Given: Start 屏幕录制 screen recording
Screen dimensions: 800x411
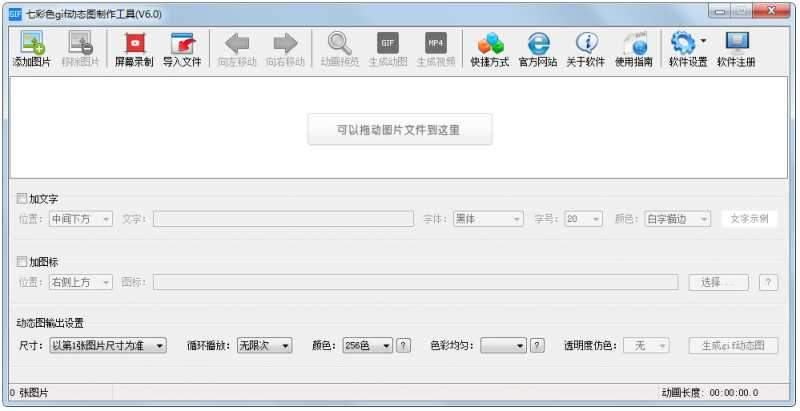Looking at the screenshot, I should coord(134,49).
